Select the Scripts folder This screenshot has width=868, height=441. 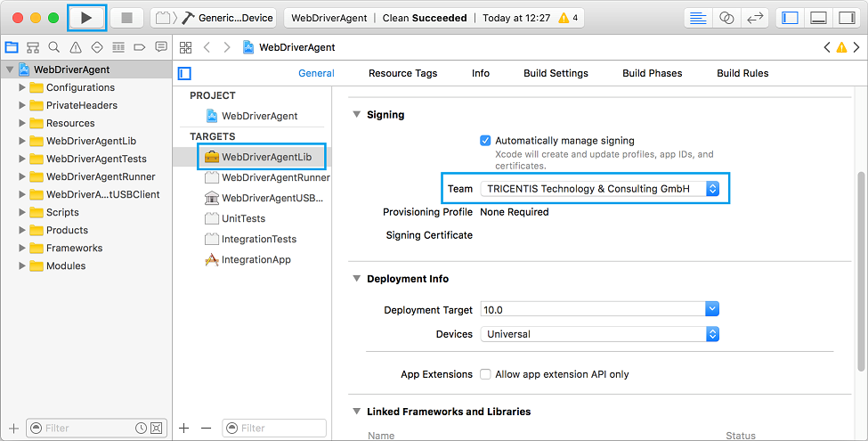click(x=62, y=212)
